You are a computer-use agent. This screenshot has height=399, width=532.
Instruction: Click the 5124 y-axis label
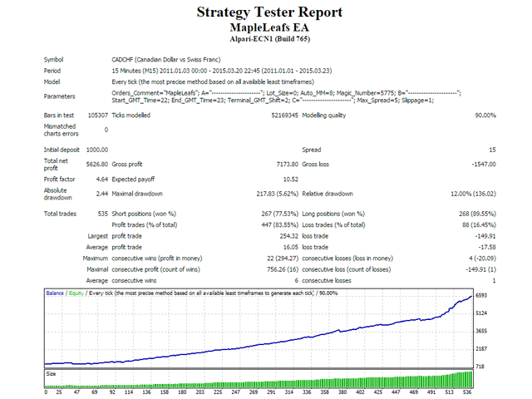click(481, 313)
